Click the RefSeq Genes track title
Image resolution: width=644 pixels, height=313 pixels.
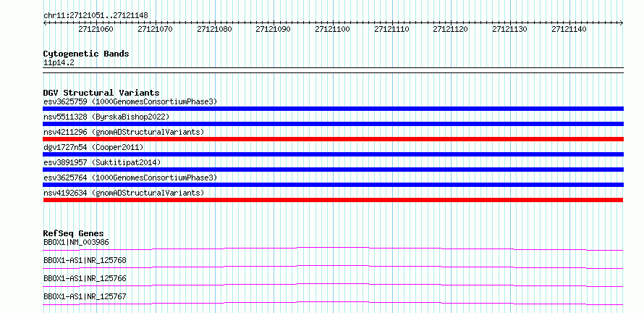74,233
